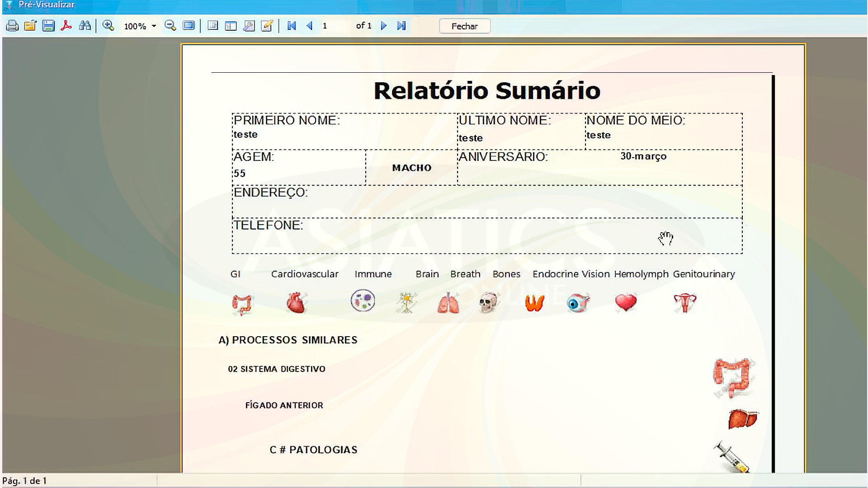Click the 02 SISTEMA DIGESTIVO line
868x488 pixels.
point(277,369)
